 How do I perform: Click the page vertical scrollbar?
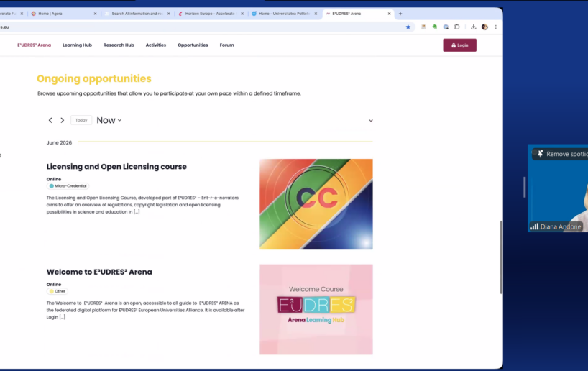point(501,257)
